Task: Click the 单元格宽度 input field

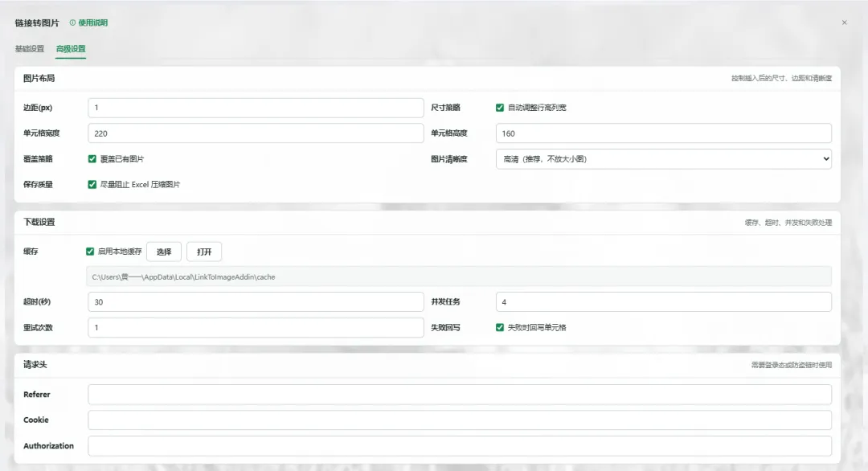Action: (x=256, y=133)
